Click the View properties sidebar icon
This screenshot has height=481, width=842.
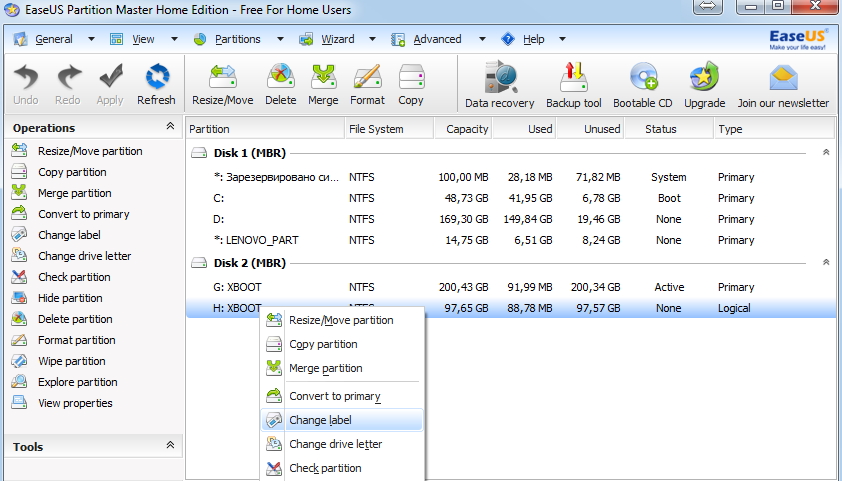click(x=19, y=402)
